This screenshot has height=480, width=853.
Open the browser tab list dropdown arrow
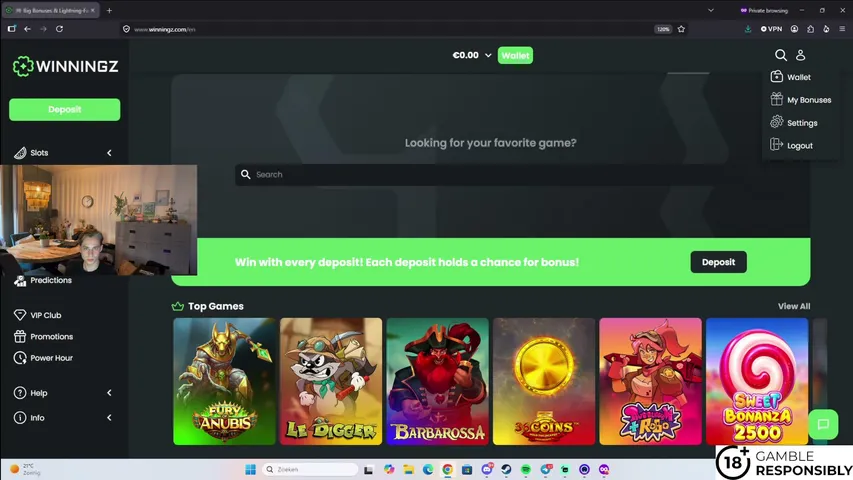(x=710, y=10)
